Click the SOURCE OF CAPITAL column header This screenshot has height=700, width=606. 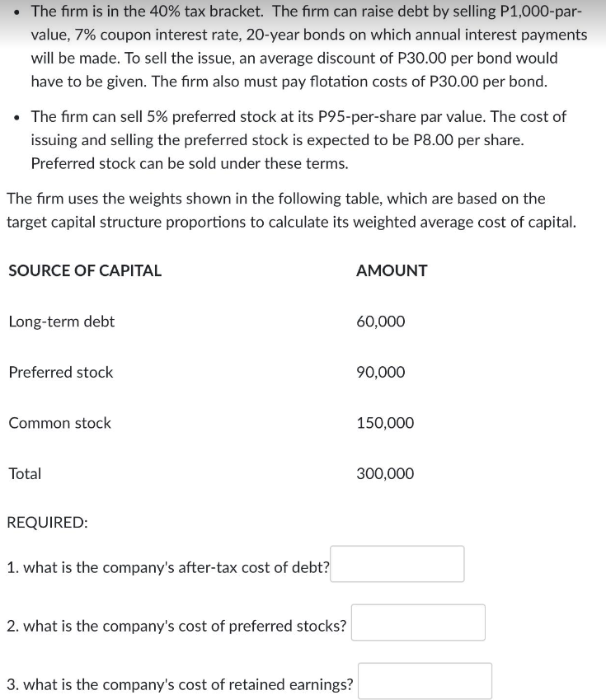click(x=85, y=270)
